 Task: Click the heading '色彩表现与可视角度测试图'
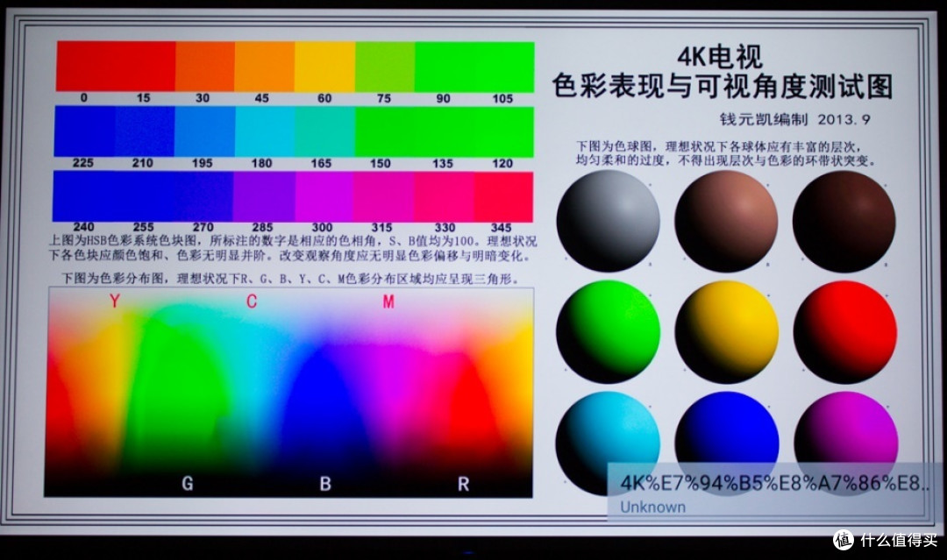tap(722, 86)
